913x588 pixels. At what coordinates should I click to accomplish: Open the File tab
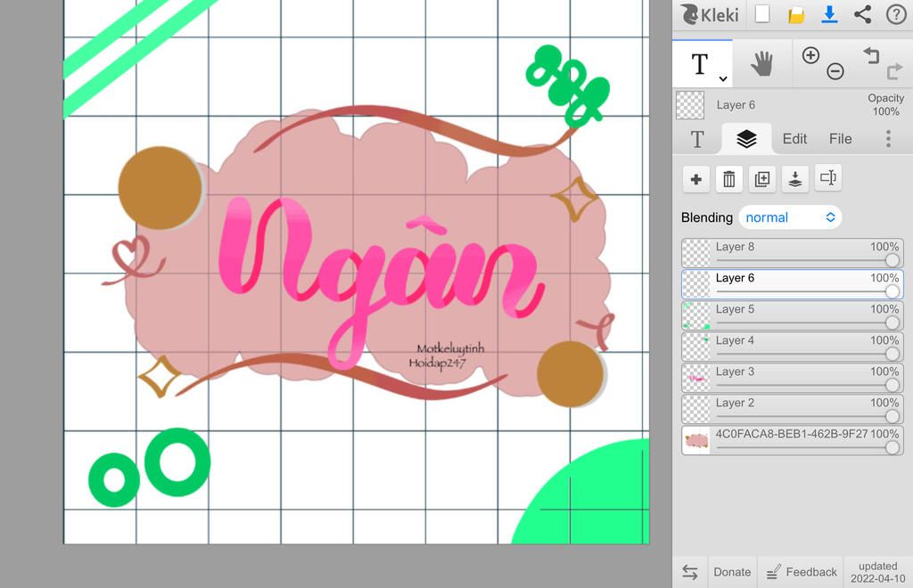[840, 139]
